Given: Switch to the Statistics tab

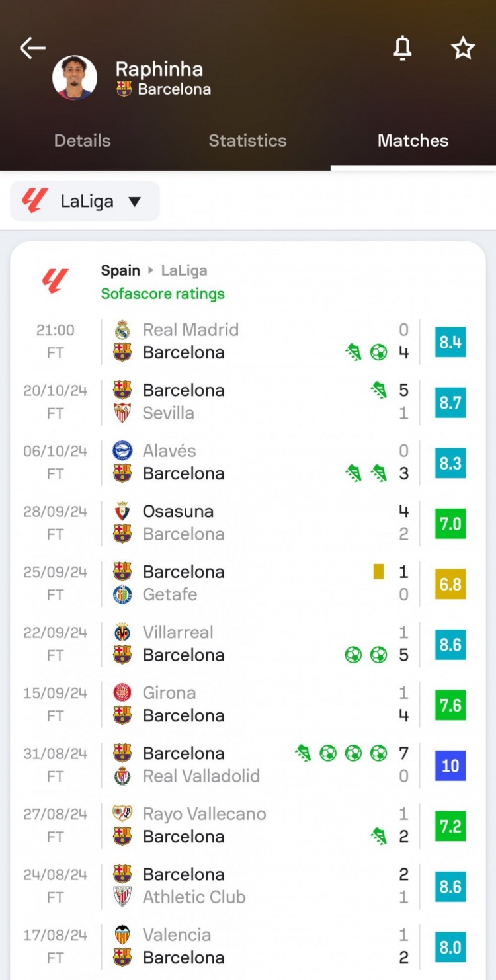Looking at the screenshot, I should (x=248, y=140).
